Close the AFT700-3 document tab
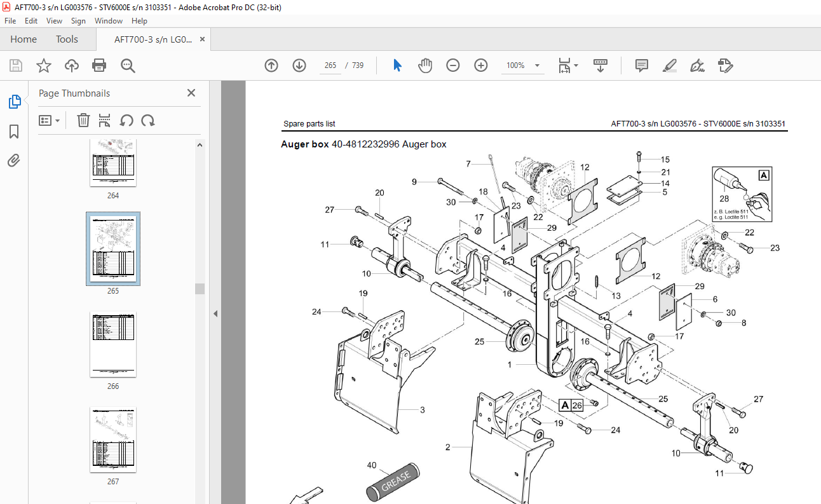Screen dimensions: 821x504 [202, 39]
